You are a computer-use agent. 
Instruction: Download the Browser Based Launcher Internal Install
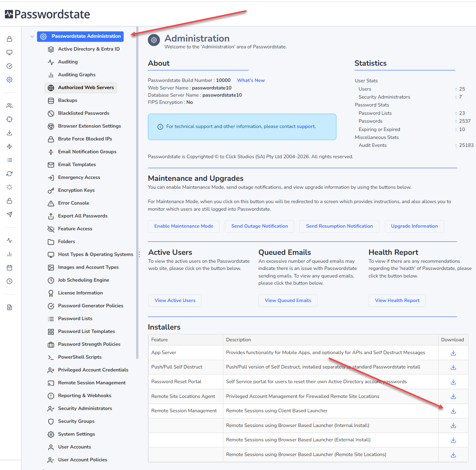coord(453,425)
